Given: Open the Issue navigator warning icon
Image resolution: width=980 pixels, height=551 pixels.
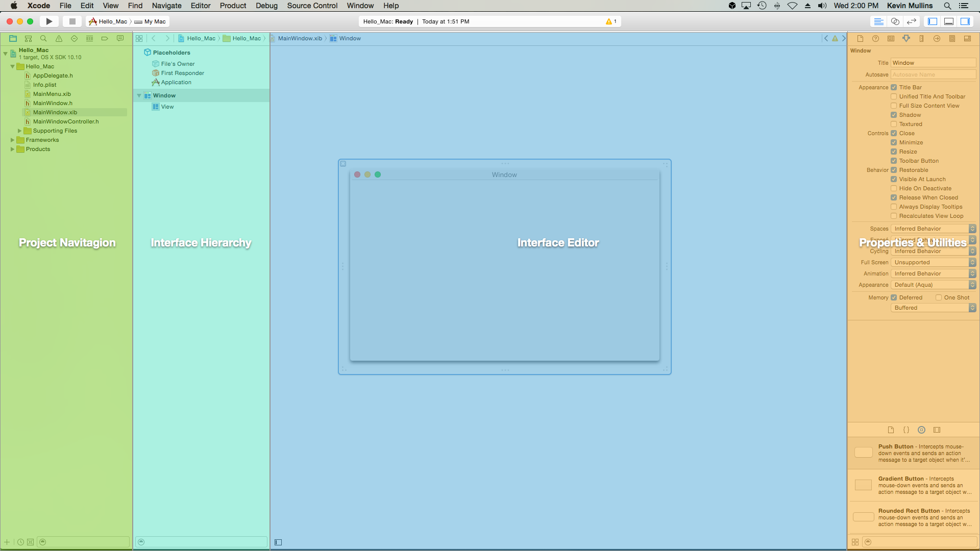Looking at the screenshot, I should pyautogui.click(x=59, y=38).
